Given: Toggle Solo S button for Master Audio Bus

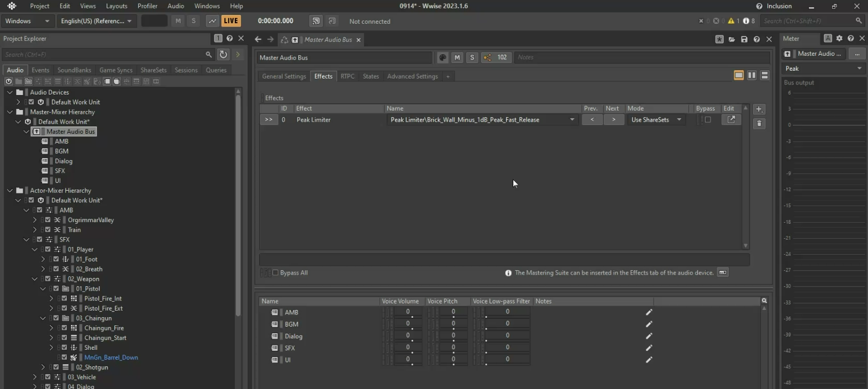Looking at the screenshot, I should click(x=472, y=57).
